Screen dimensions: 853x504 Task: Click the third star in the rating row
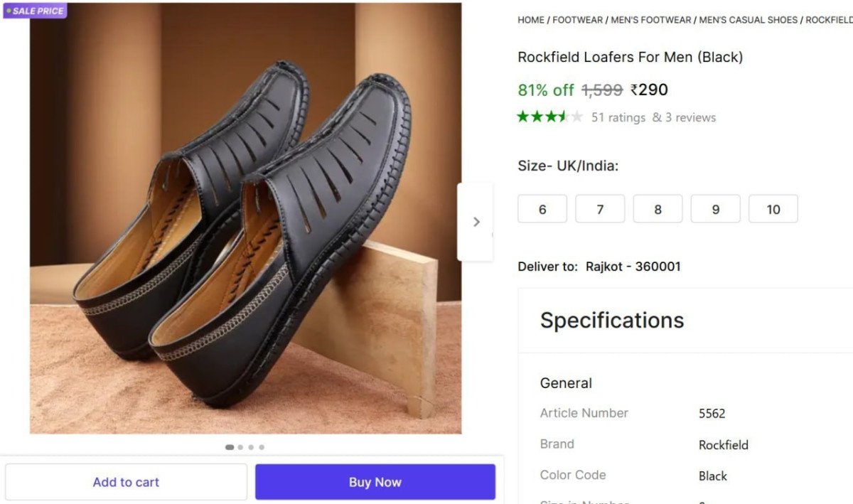[x=548, y=116]
